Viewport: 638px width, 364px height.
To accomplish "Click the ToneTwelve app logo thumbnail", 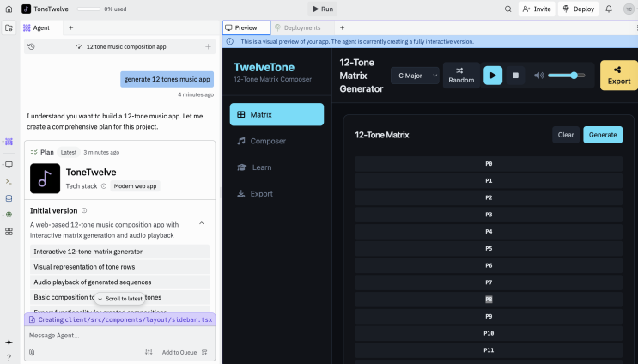I will coord(46,179).
